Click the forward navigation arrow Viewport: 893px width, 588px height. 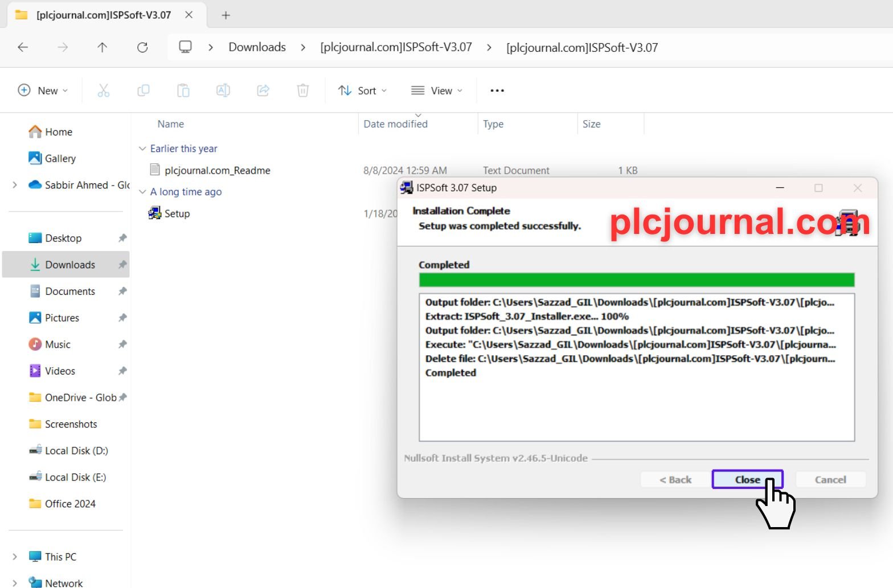click(x=63, y=47)
